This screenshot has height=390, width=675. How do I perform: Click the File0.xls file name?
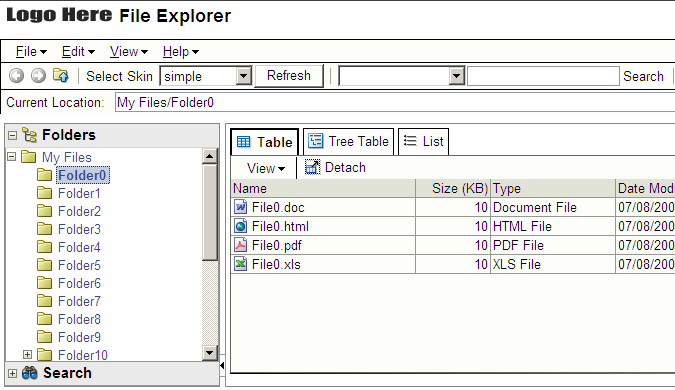(x=276, y=264)
